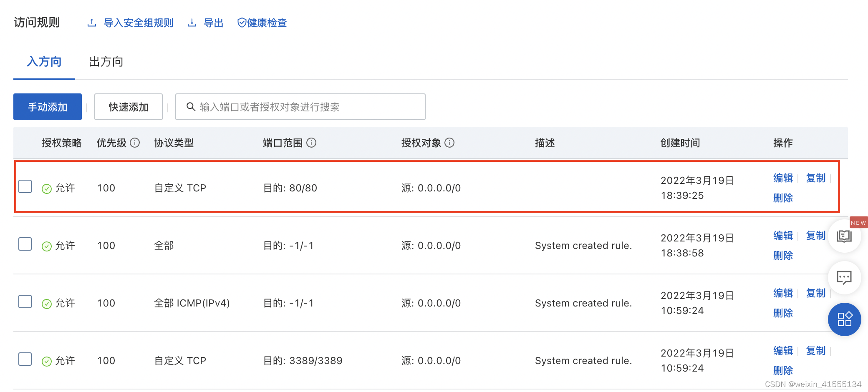The height and width of the screenshot is (392, 868).
Task: Click the search magnifier icon
Action: pos(191,107)
